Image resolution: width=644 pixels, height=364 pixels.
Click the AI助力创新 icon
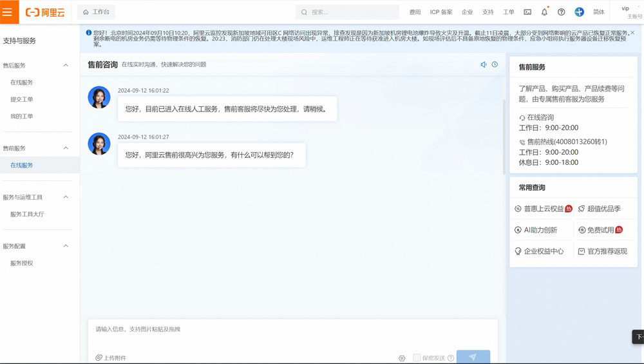518,230
